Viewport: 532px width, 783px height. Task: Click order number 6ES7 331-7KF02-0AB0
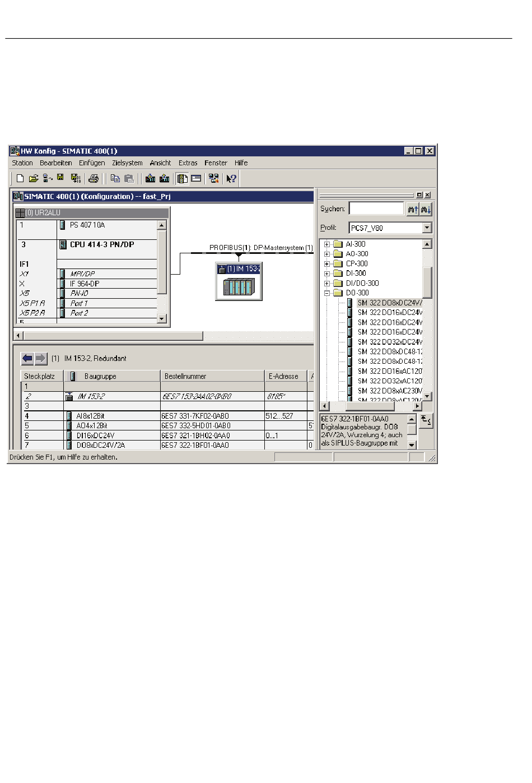[195, 416]
